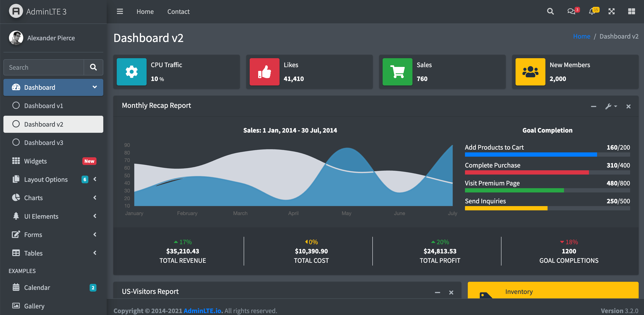Toggle fullscreen expand arrows icon
This screenshot has width=644, height=315.
(x=612, y=12)
